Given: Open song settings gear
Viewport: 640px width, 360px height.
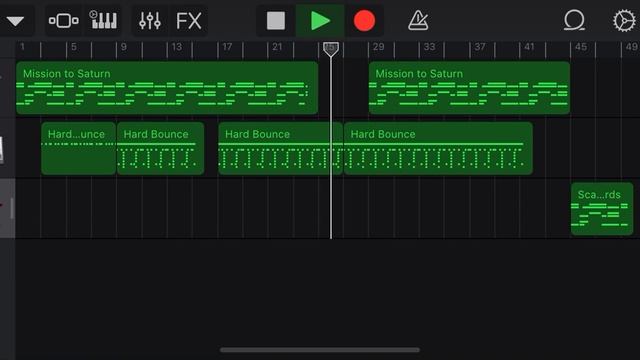Looking at the screenshot, I should [x=624, y=20].
